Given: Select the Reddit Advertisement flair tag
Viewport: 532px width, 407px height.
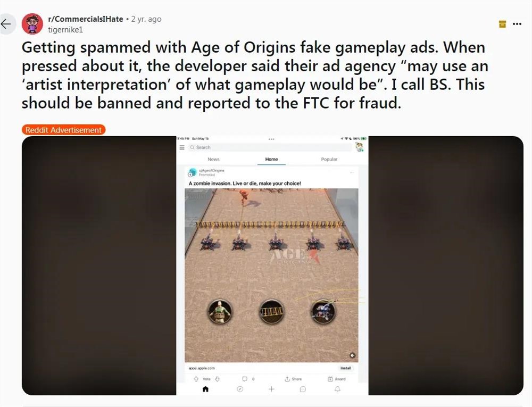Looking at the screenshot, I should [x=63, y=130].
